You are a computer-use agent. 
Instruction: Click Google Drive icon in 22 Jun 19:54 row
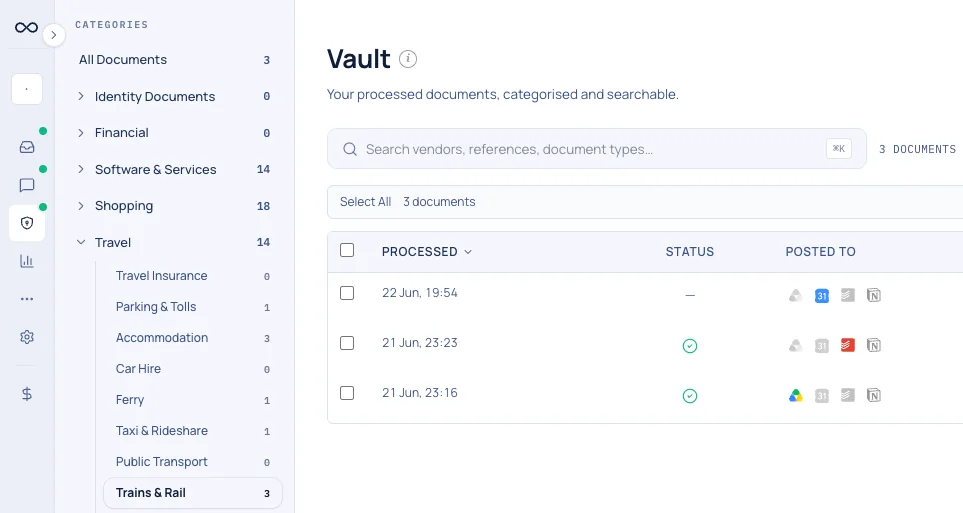point(795,296)
